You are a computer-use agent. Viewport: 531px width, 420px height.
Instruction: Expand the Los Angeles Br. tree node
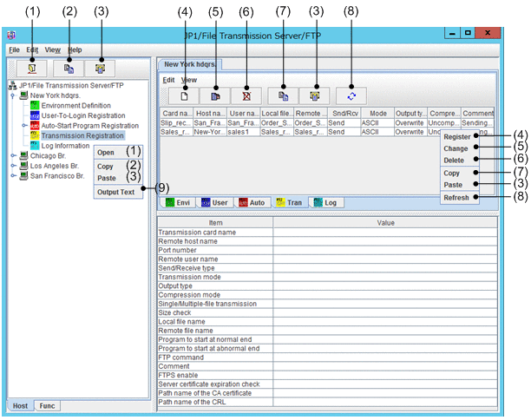click(13, 166)
